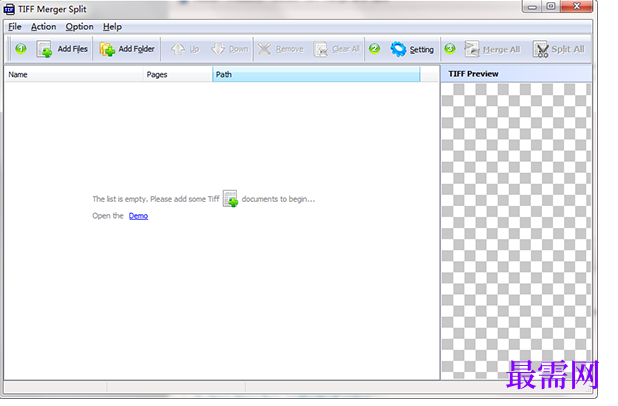Open the Help menu
The height and width of the screenshot is (406, 618).
[x=112, y=27]
